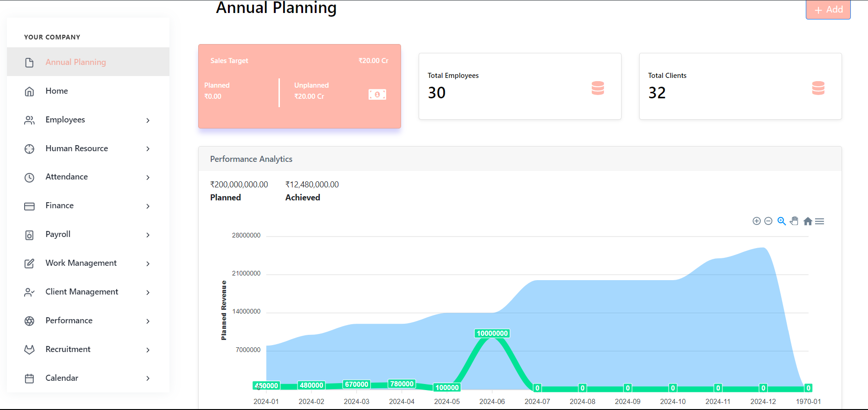Click the Employees people icon
868x410 pixels.
coord(29,120)
